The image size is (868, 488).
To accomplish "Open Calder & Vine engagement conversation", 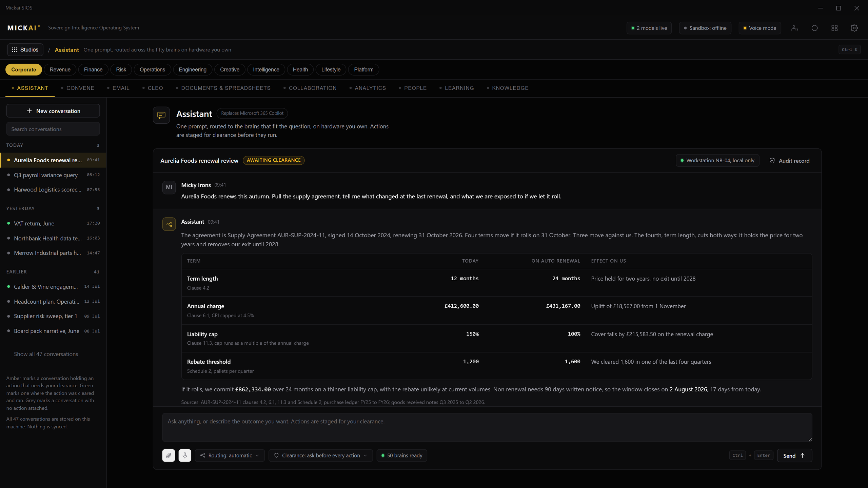I will pos(53,287).
